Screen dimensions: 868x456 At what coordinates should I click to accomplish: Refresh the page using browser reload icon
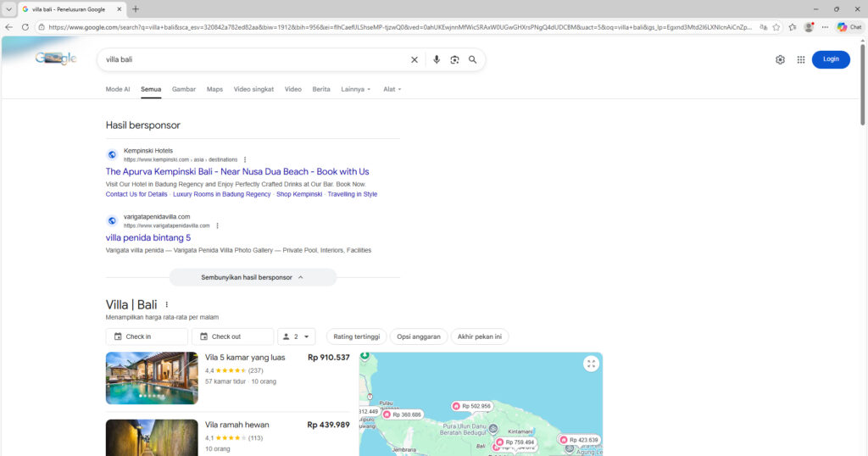tap(25, 27)
